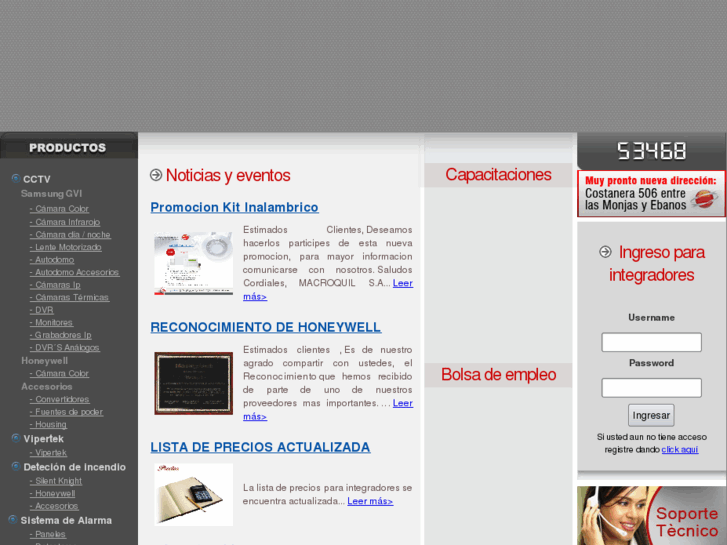The image size is (727, 545).
Task: Click the Bolsa de empleo section heading
Action: (498, 375)
